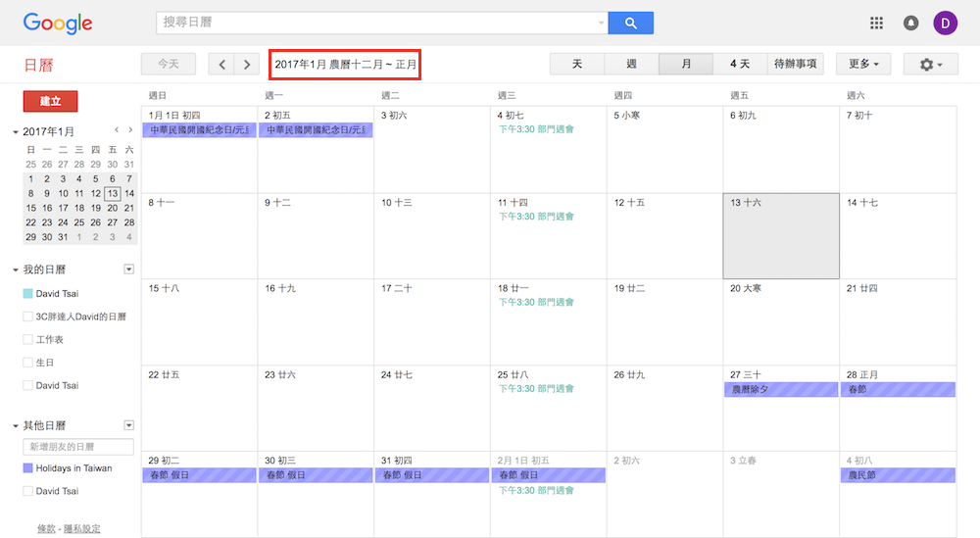This screenshot has width=980, height=538.
Task: Open the 更多 dropdown menu
Action: (x=862, y=64)
